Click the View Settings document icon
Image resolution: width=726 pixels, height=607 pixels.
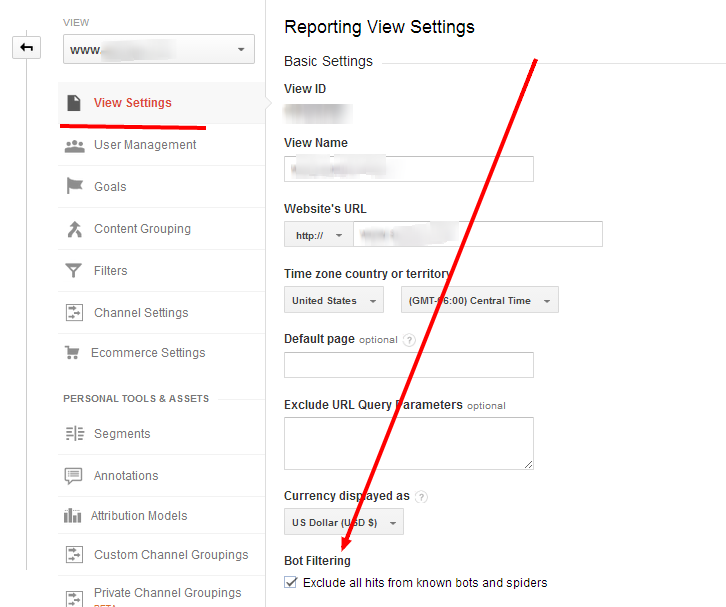pyautogui.click(x=74, y=103)
